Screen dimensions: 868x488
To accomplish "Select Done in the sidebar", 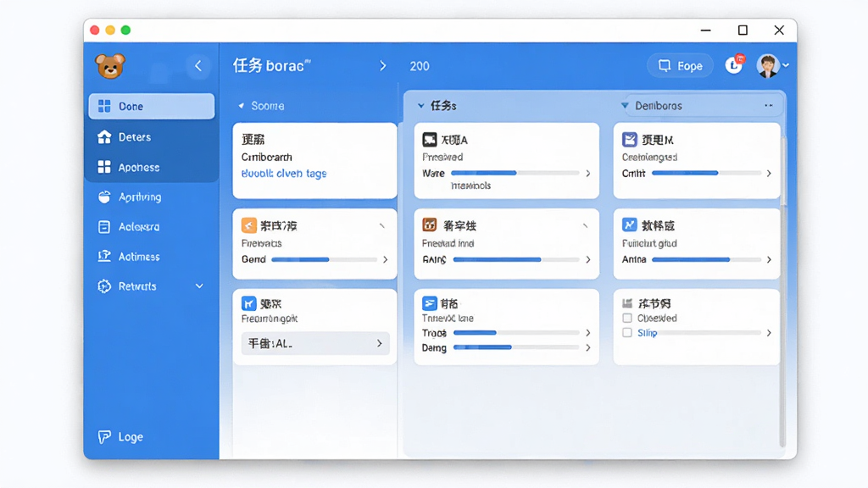I will point(152,106).
